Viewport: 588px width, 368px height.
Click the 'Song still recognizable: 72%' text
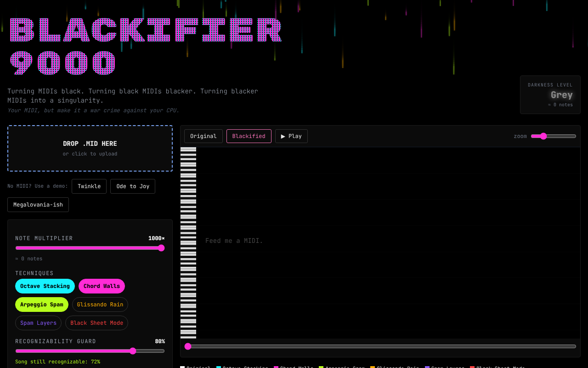click(58, 362)
